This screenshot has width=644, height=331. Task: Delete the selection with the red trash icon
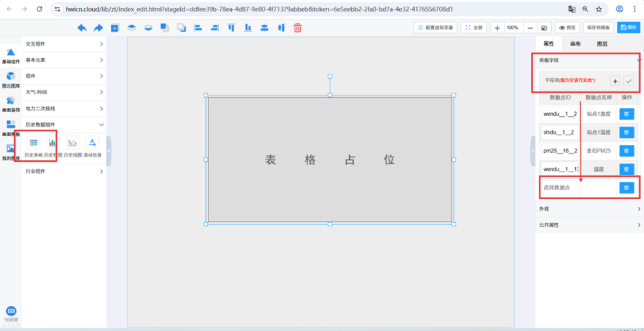[x=298, y=28]
